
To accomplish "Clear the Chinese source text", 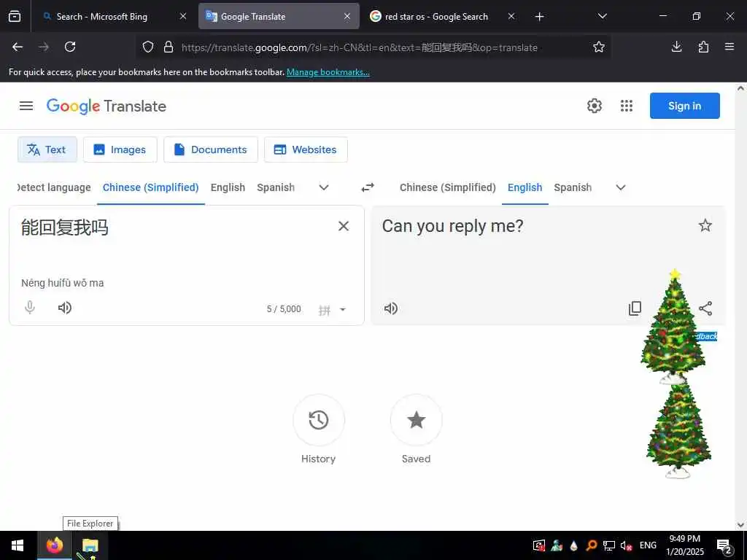I will coord(344,226).
